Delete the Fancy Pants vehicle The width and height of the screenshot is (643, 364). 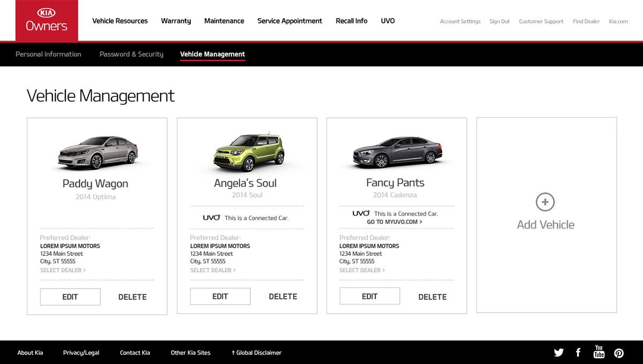432,297
